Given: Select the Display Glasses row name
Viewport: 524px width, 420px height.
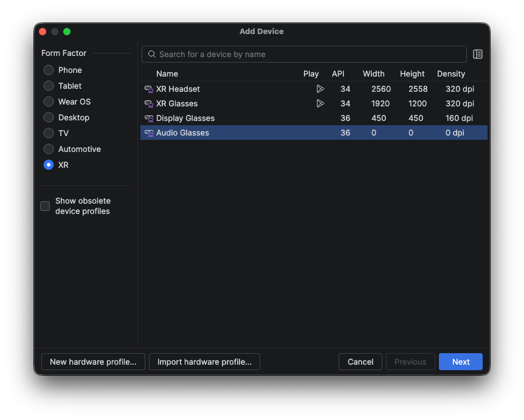Looking at the screenshot, I should (185, 119).
